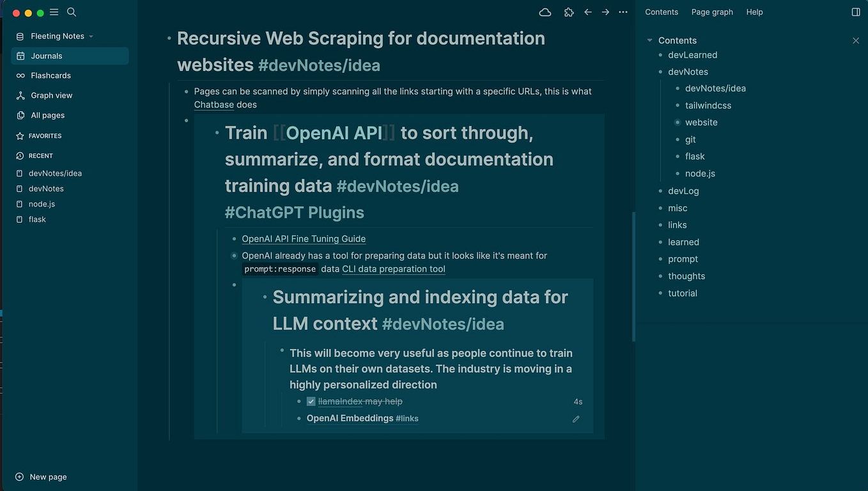Viewport: 868px width, 491px height.
Task: Click the pencil edit icon near OpenAI Embeddings
Action: tap(576, 419)
